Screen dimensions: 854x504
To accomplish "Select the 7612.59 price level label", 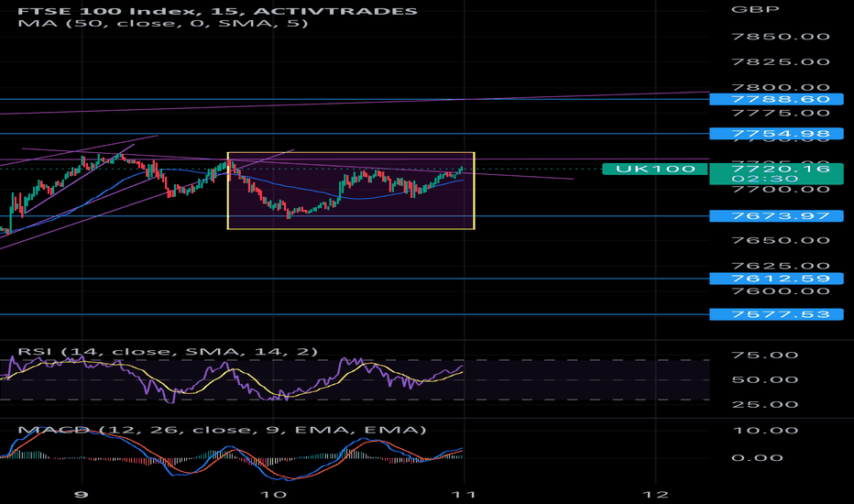I will 777,279.
